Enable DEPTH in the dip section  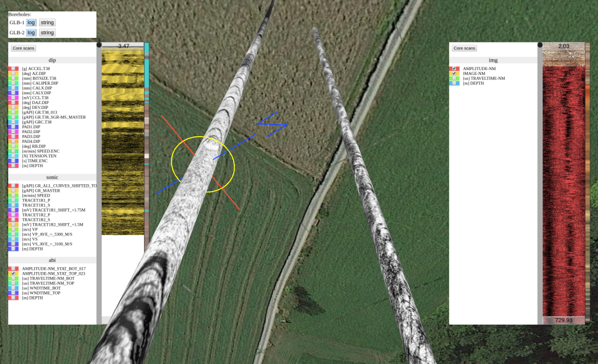coord(14,166)
